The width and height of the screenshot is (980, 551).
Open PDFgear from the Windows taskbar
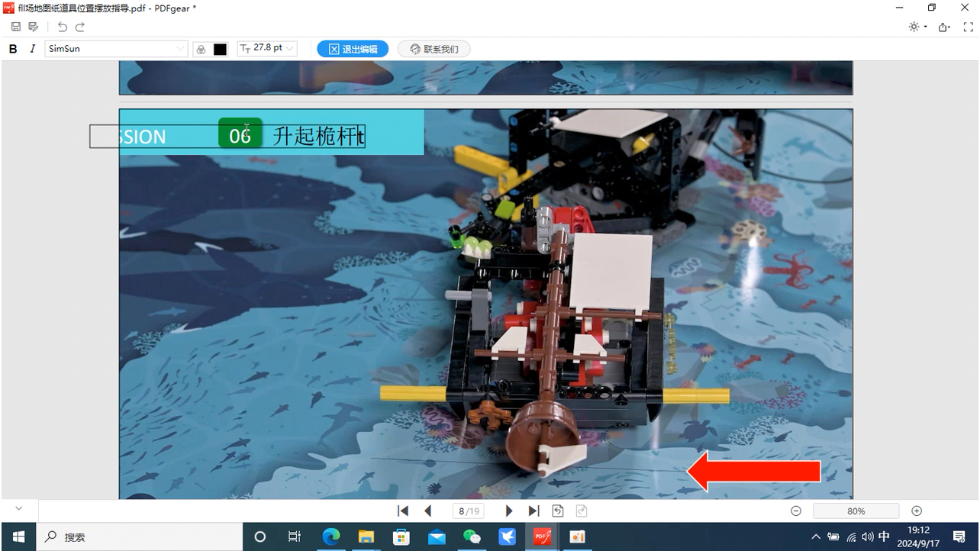click(541, 536)
